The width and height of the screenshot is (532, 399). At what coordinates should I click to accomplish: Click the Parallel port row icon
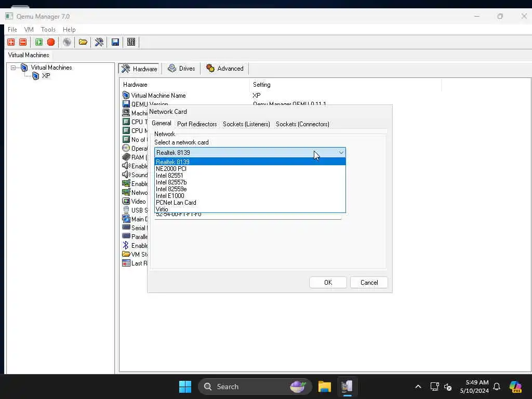point(126,236)
